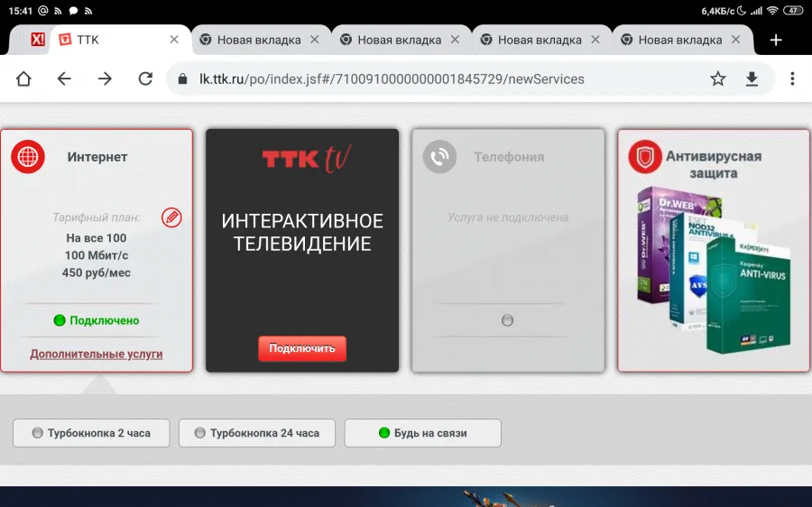
Task: Close the ТТК tab
Action: coord(174,40)
